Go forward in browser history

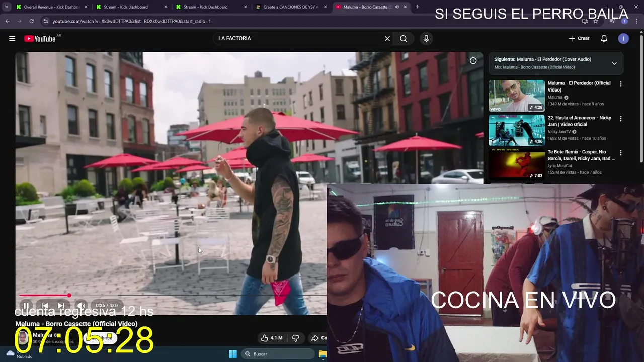click(x=19, y=21)
